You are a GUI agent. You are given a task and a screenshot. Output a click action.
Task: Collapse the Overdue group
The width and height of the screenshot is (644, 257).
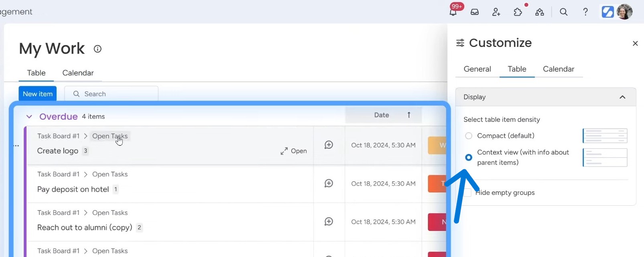coord(29,117)
